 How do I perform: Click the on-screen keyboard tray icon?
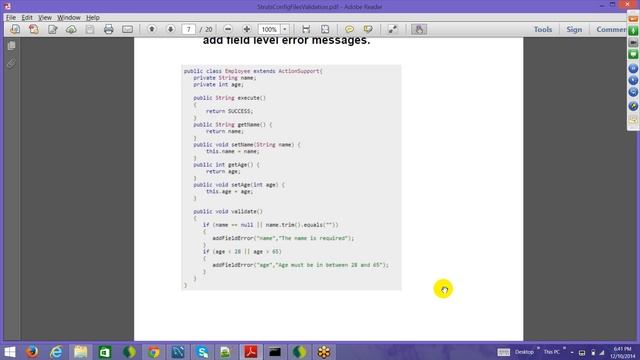click(504, 352)
